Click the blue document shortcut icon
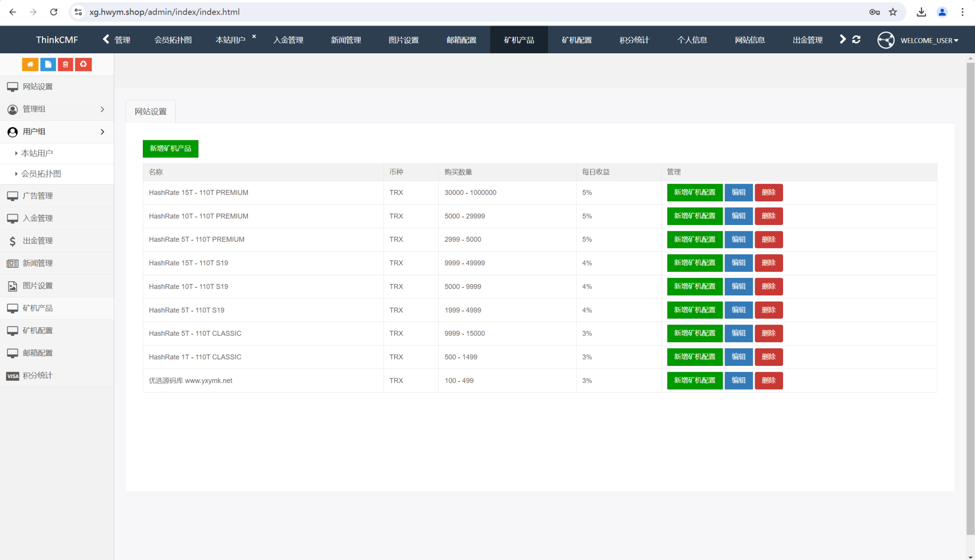 click(48, 64)
